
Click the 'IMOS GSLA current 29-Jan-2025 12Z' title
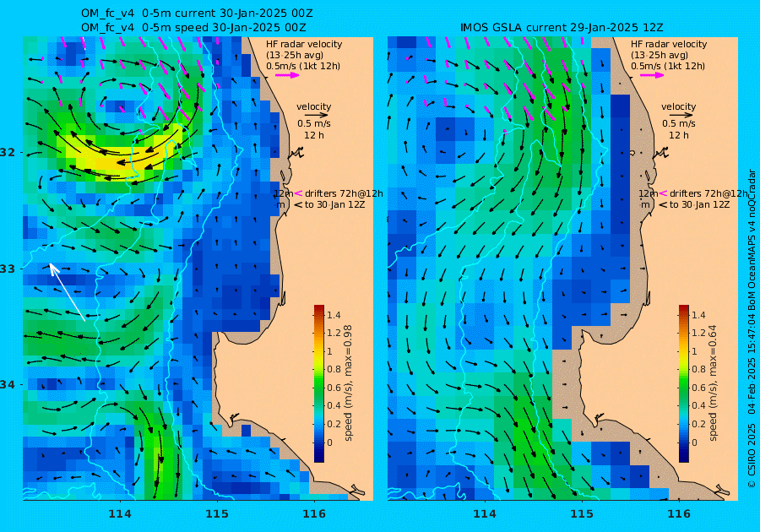coord(562,27)
